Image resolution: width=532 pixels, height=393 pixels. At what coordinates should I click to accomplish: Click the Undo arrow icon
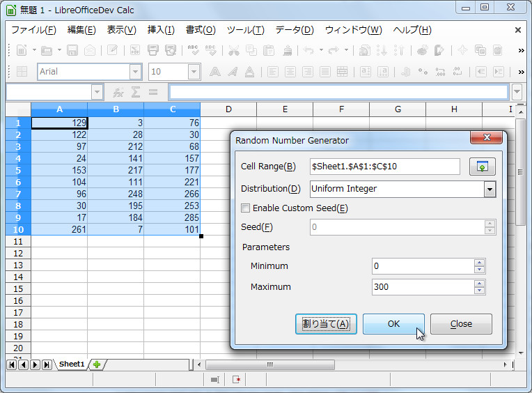click(x=308, y=50)
